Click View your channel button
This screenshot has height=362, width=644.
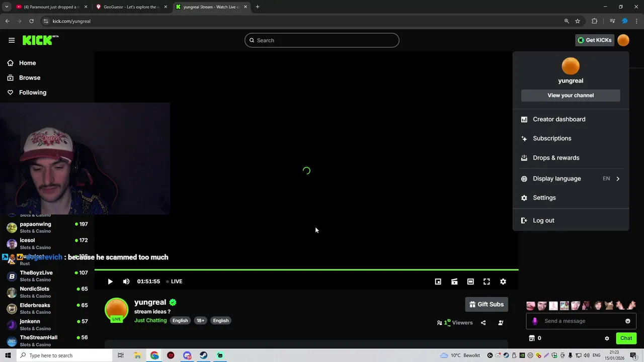click(571, 96)
